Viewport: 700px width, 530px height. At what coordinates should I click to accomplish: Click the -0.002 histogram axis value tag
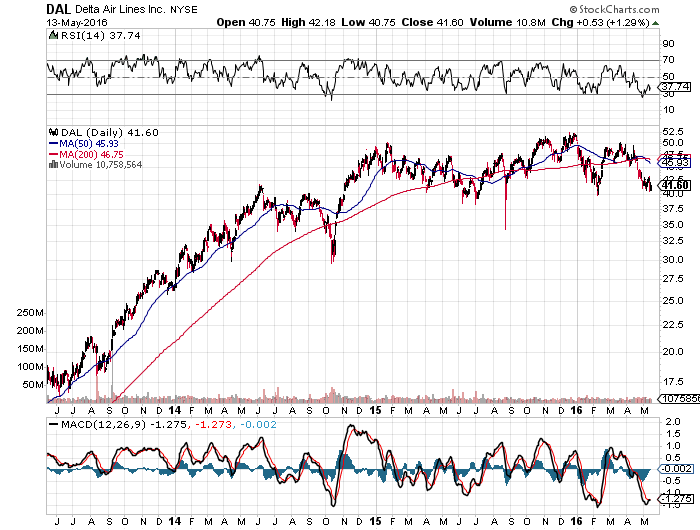point(677,468)
